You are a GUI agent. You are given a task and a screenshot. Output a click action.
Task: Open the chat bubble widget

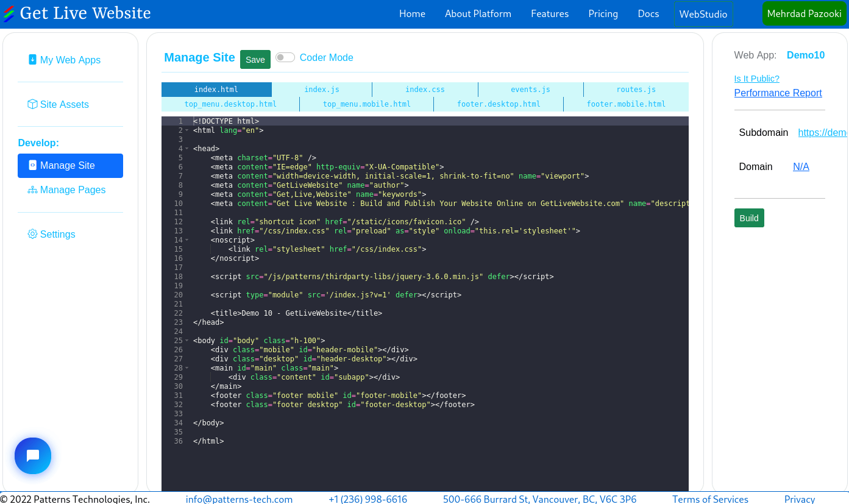click(33, 456)
